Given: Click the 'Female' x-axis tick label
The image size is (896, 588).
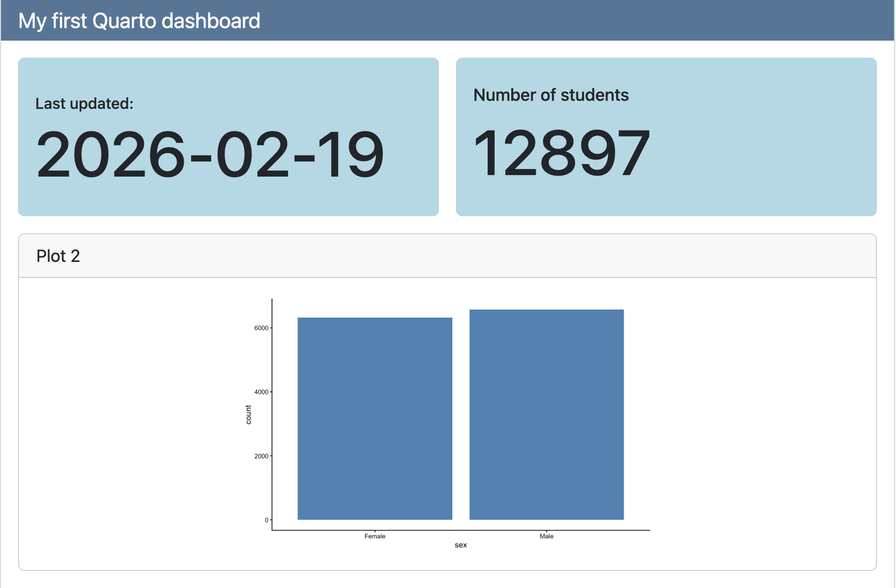Looking at the screenshot, I should click(375, 536).
